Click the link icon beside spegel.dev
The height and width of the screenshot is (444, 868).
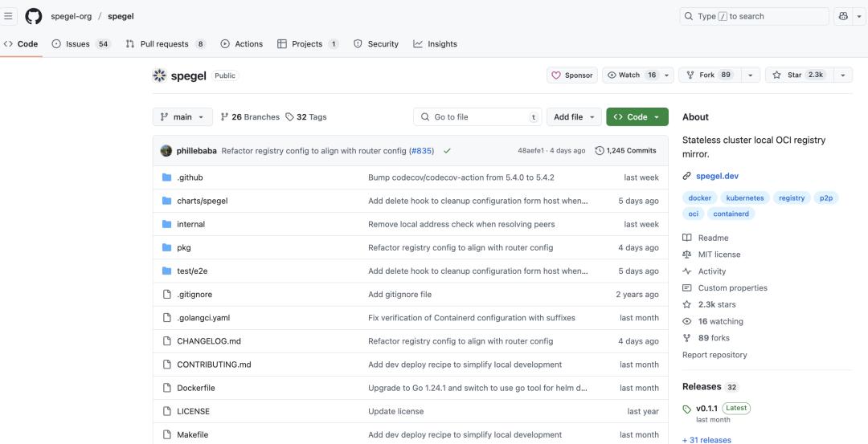[x=687, y=176]
